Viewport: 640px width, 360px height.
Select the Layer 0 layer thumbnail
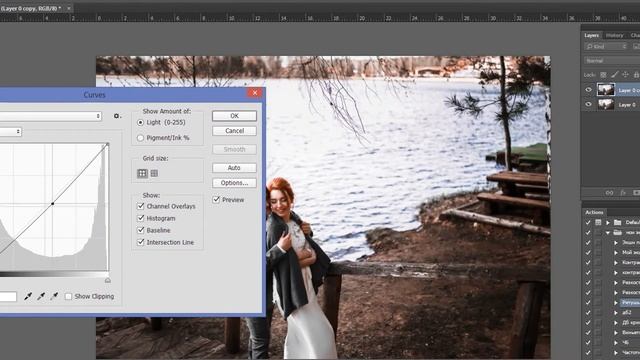[x=606, y=104]
